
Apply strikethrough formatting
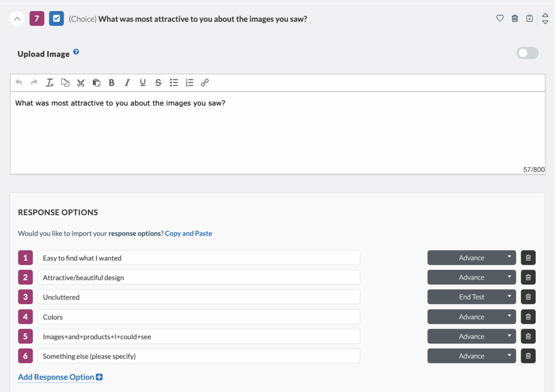click(x=157, y=83)
